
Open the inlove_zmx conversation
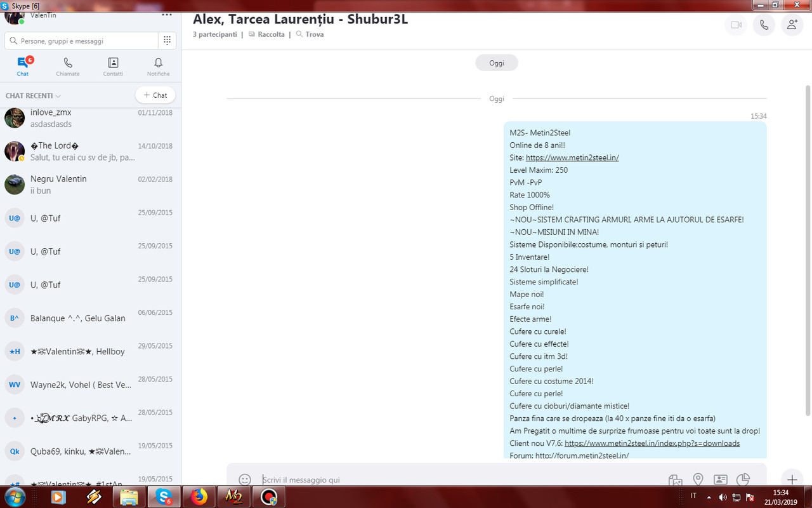(90, 118)
